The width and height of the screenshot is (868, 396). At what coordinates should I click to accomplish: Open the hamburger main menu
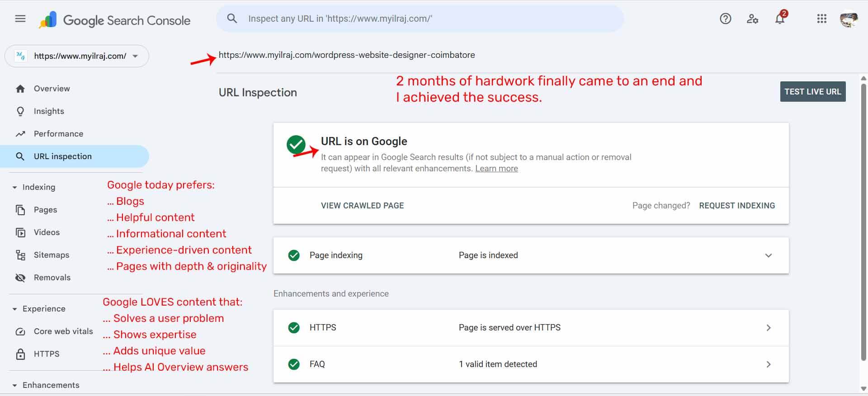coord(20,19)
